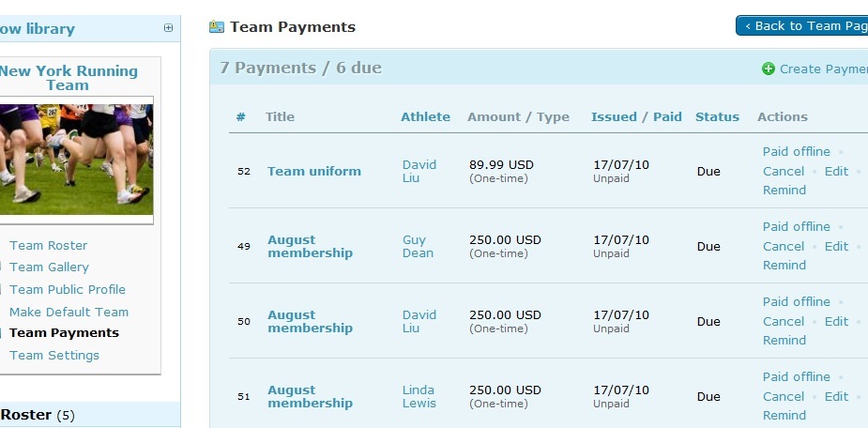Viewport: 868px width, 428px height.
Task: Go back to the Team Page
Action: click(x=803, y=26)
